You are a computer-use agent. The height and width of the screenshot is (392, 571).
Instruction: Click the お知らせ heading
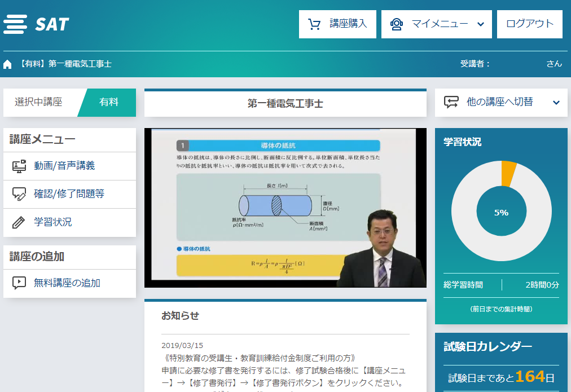pyautogui.click(x=180, y=315)
